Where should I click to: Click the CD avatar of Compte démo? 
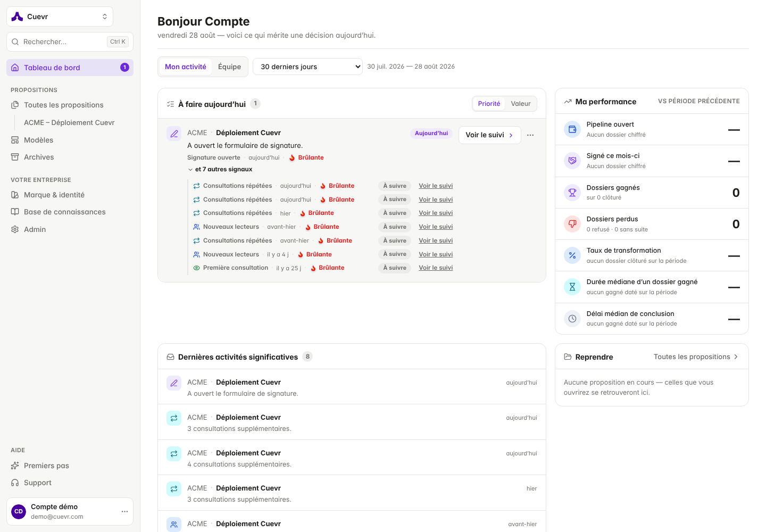tap(19, 511)
